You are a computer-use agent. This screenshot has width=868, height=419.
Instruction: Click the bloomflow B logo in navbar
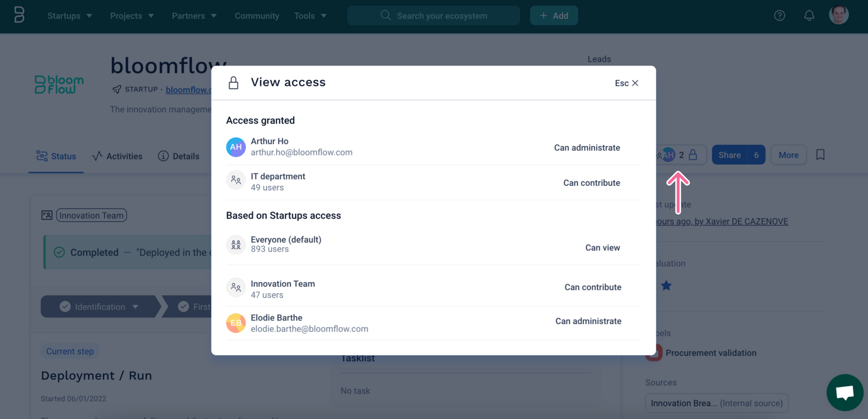[x=19, y=15]
